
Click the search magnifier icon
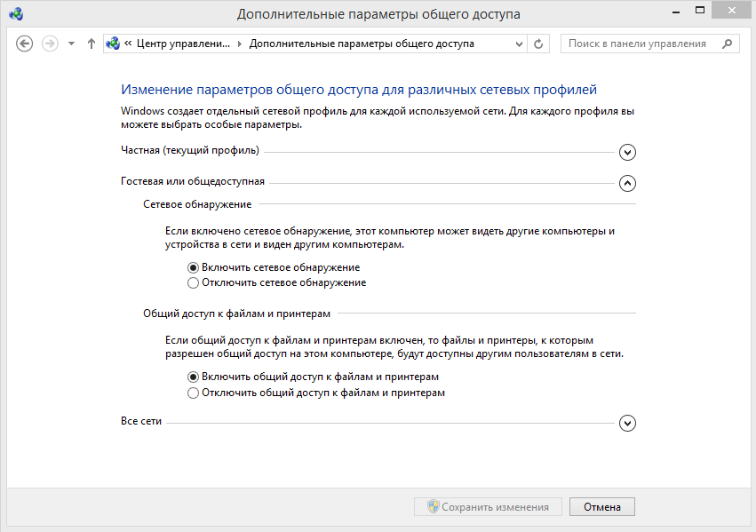pyautogui.click(x=726, y=44)
